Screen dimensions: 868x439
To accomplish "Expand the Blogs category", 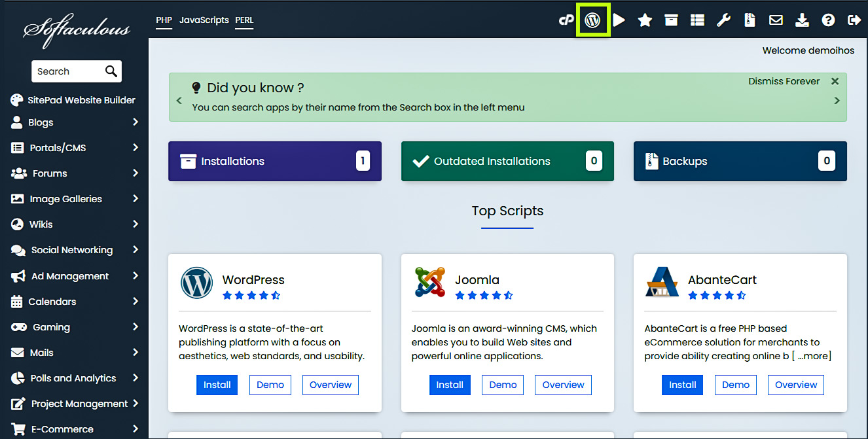I will pyautogui.click(x=136, y=122).
